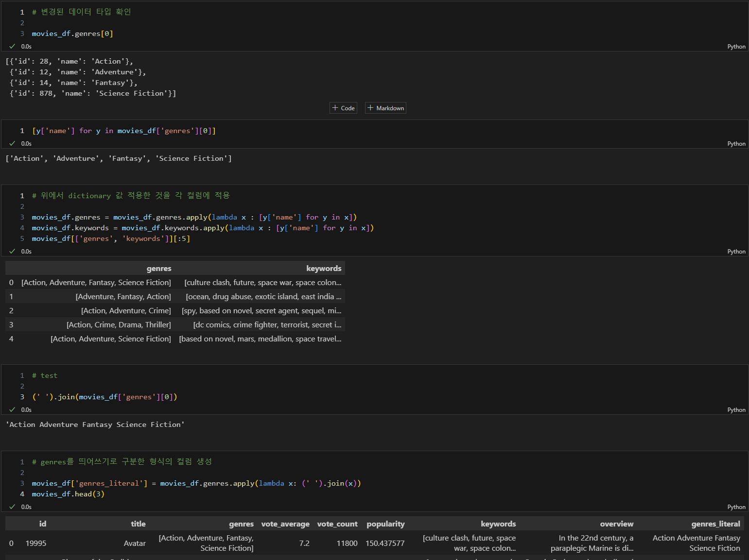Click the keywords column header in first table
The image size is (749, 560).
[x=324, y=269]
